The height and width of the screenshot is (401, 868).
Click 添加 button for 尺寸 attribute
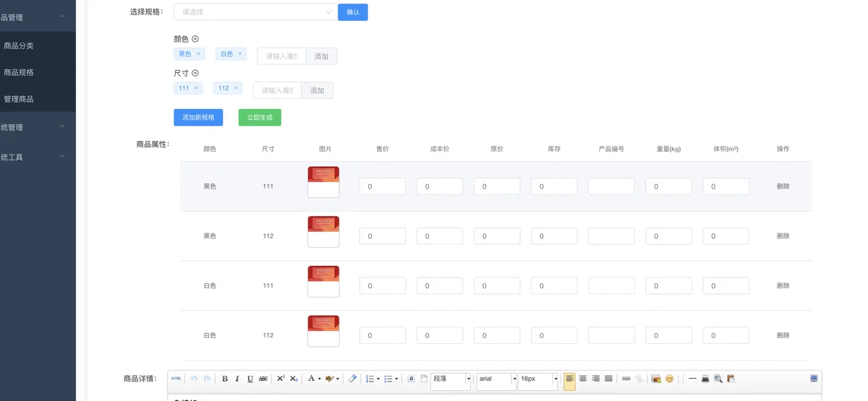click(317, 90)
